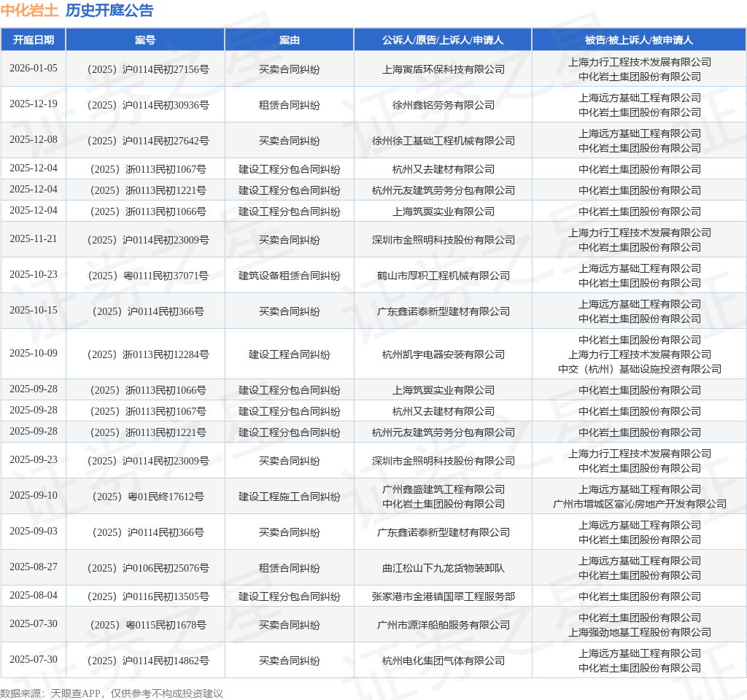Screen dimensions: 747x700
Task: Click plaintiff 曲江松山下九龙货物装卸队
Action: [443, 568]
